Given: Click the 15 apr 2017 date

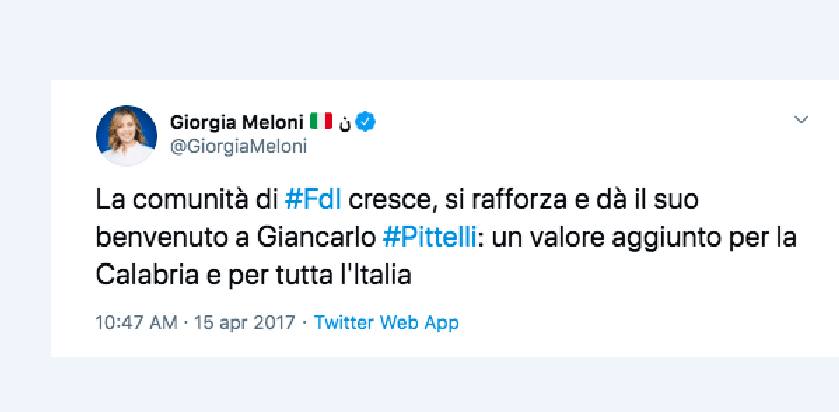Looking at the screenshot, I should [x=244, y=323].
